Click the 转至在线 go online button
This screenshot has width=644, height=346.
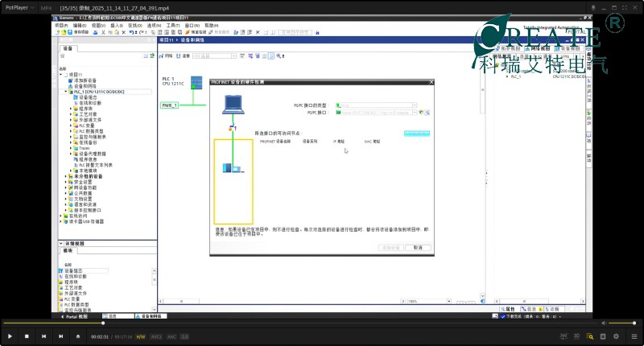(x=196, y=32)
